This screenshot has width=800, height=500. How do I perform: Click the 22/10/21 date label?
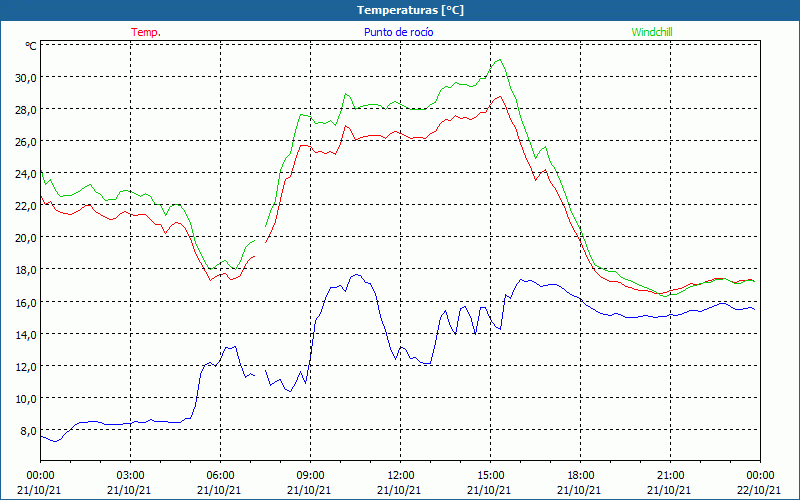[x=760, y=490]
